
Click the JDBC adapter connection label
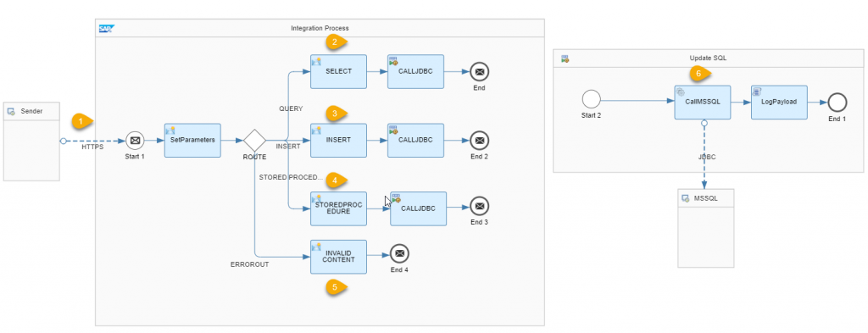[707, 157]
